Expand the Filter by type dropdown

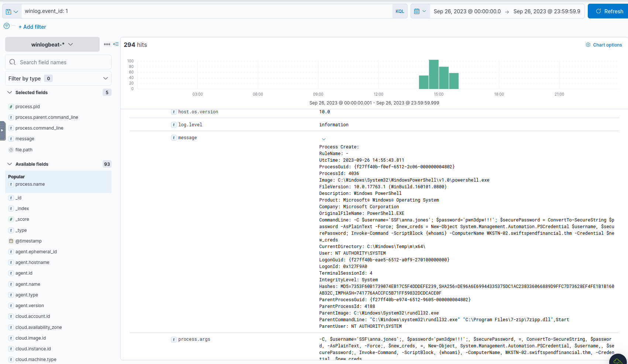(x=58, y=78)
